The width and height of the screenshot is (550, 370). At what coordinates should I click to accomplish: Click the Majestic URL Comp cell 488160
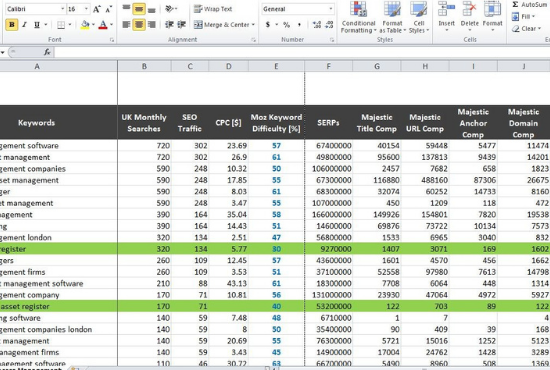click(x=425, y=180)
